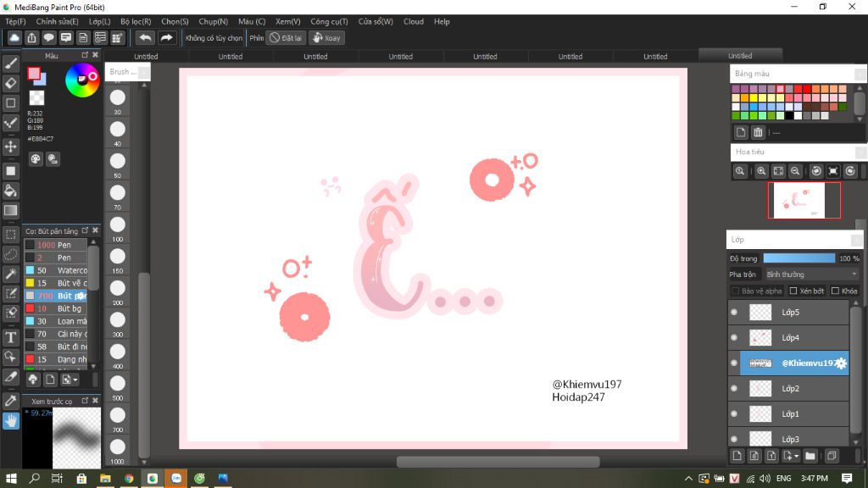Screen dimensions: 868x488
Task: Click the transparent color swatch
Action: click(x=36, y=98)
